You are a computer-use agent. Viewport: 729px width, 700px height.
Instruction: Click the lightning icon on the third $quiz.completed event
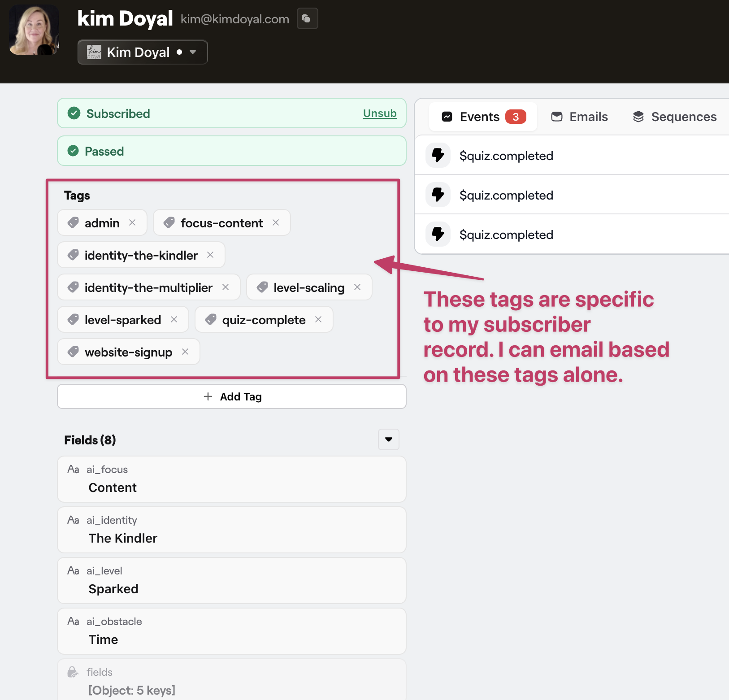point(438,234)
